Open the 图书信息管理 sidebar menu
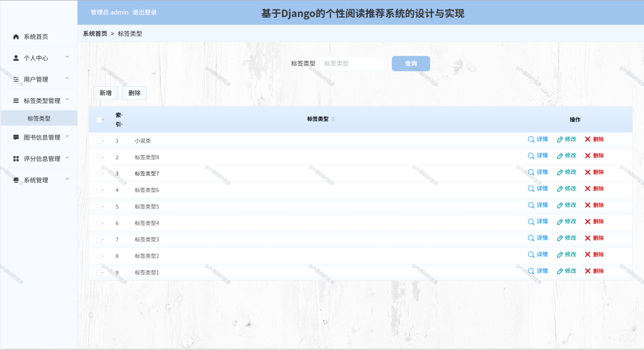The image size is (644, 350). point(38,137)
